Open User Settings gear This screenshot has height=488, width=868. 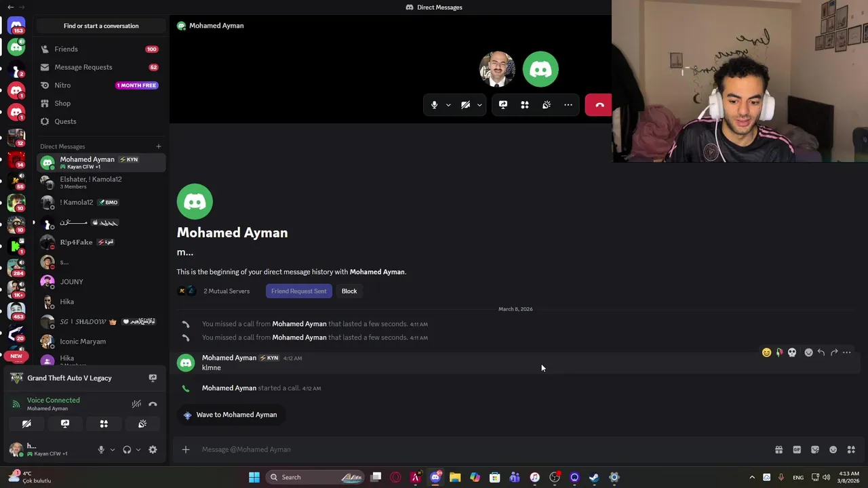point(153,449)
